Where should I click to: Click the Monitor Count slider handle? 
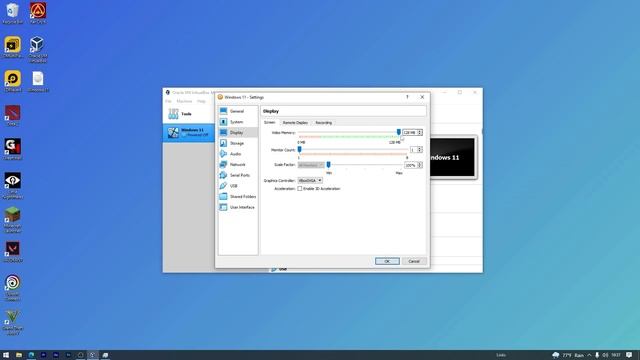tap(299, 149)
